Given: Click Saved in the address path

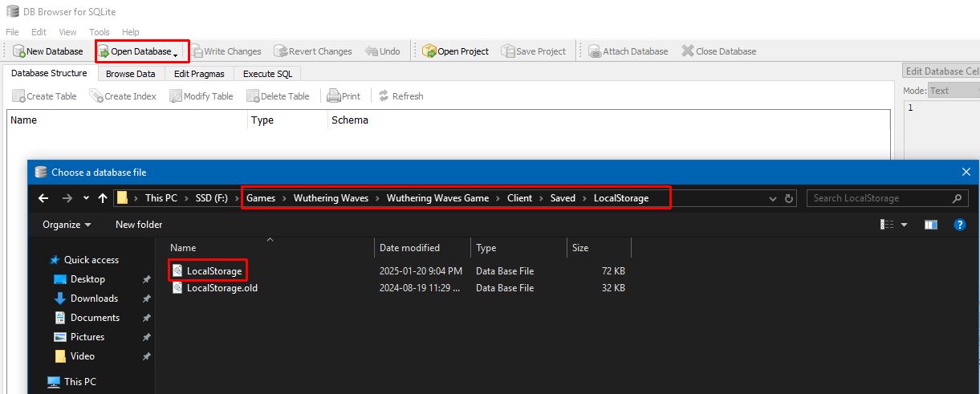Looking at the screenshot, I should click(x=563, y=198).
